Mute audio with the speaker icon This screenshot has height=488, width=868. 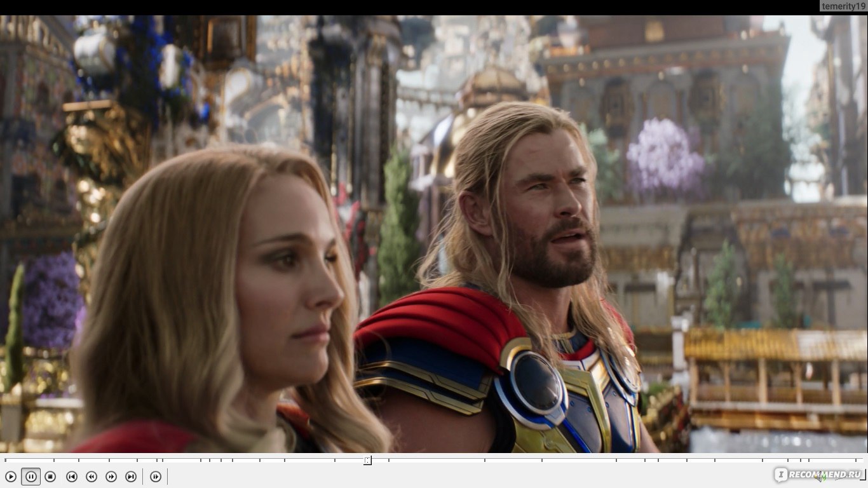[820, 476]
